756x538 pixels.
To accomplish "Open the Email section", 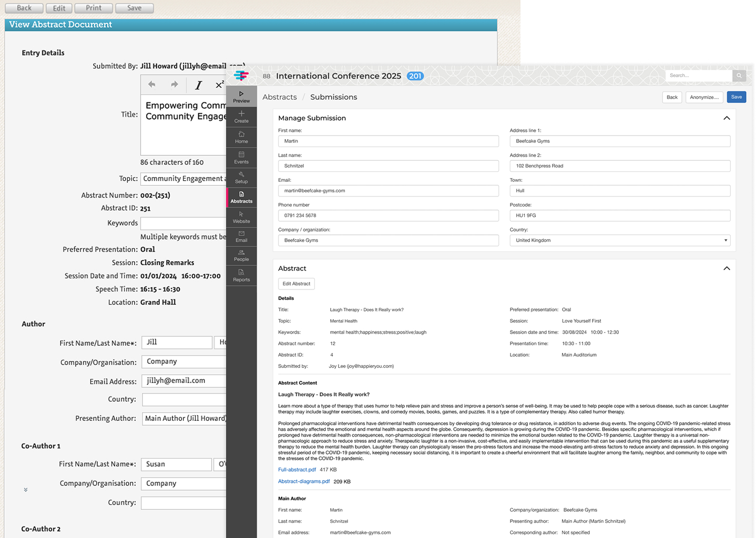I will (241, 236).
